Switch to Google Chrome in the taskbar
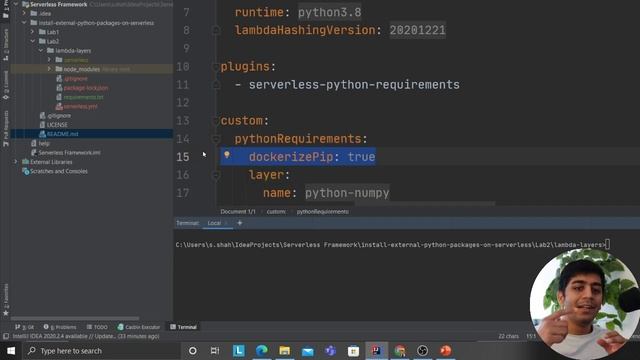Screen dimensions: 640x360 (x=400, y=351)
